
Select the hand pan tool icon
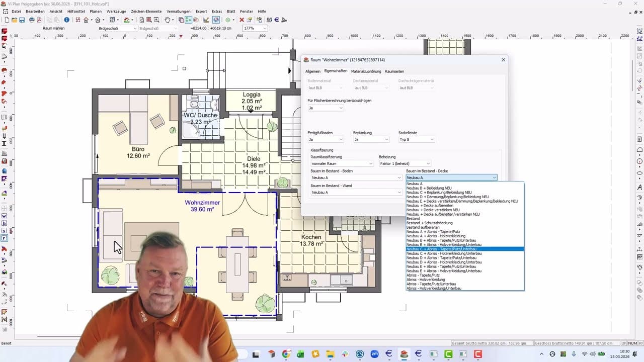[168, 20]
